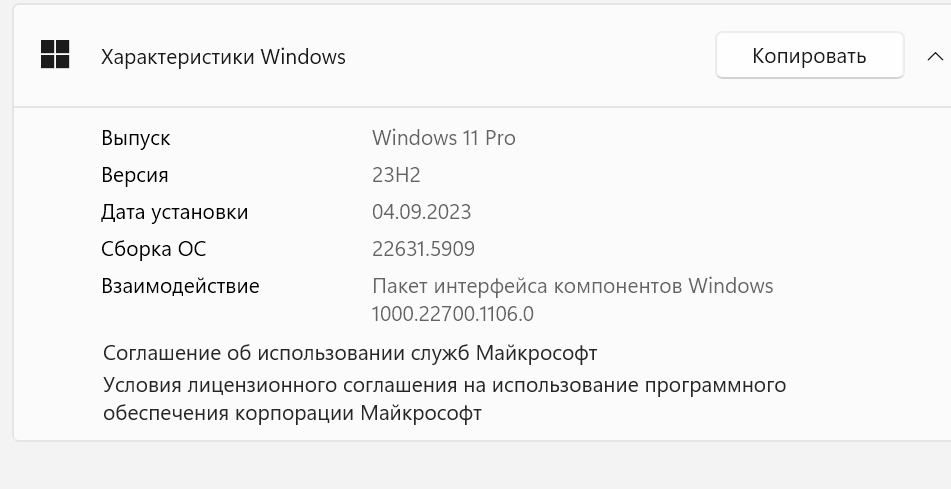
Task: Click the Выпуск label
Action: point(136,138)
